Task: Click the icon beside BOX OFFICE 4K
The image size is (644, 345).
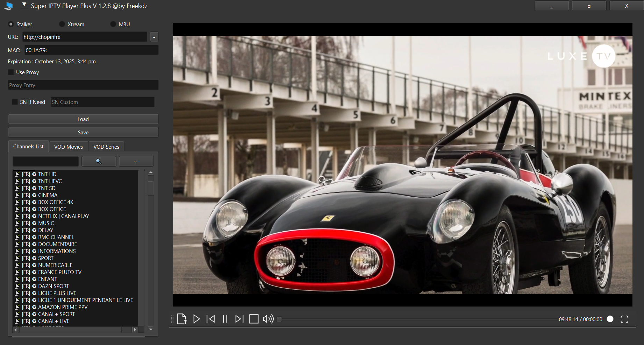Action: [x=17, y=202]
